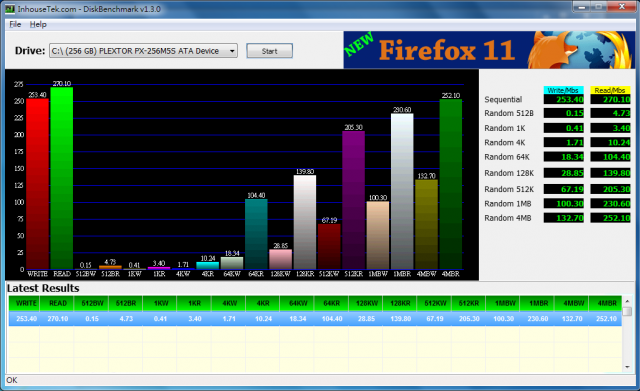Click the 512BW column header
This screenshot has width=640, height=391.
pos(92,303)
